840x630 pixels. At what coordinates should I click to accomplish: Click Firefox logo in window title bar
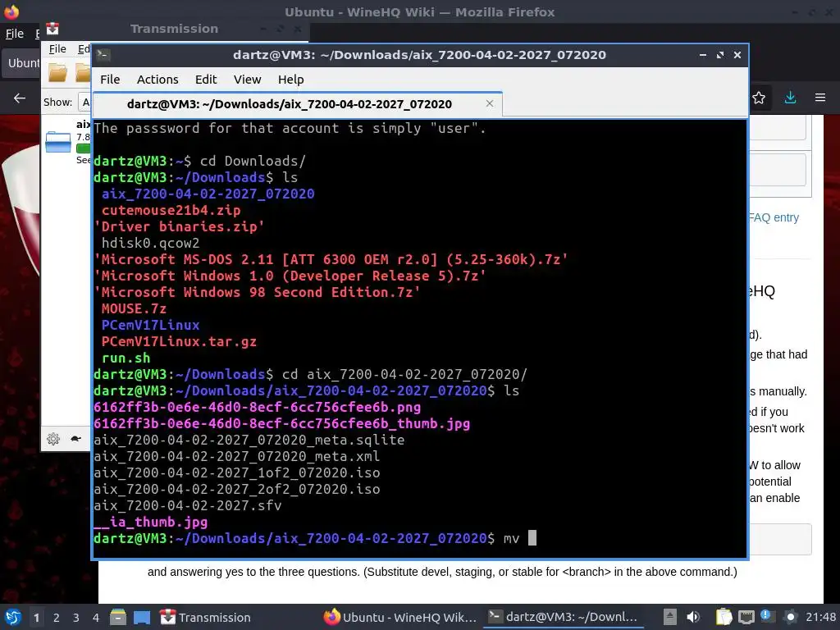tap(11, 11)
